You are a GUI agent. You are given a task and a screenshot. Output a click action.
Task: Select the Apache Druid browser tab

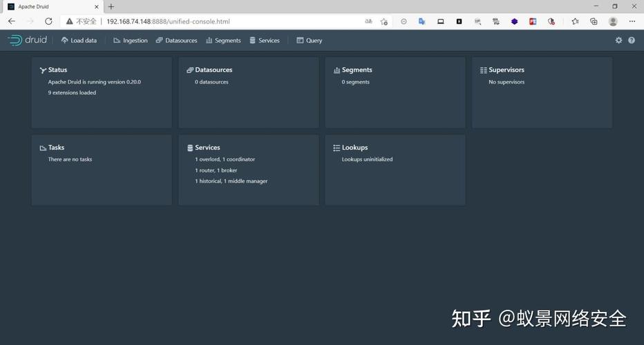(53, 7)
